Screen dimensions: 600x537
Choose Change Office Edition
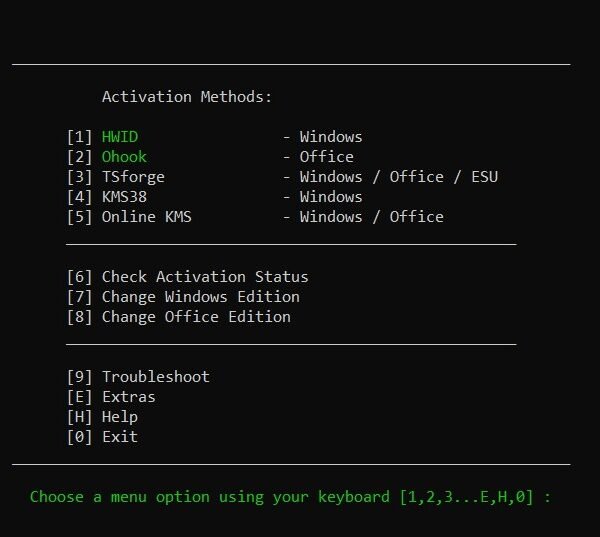point(196,317)
